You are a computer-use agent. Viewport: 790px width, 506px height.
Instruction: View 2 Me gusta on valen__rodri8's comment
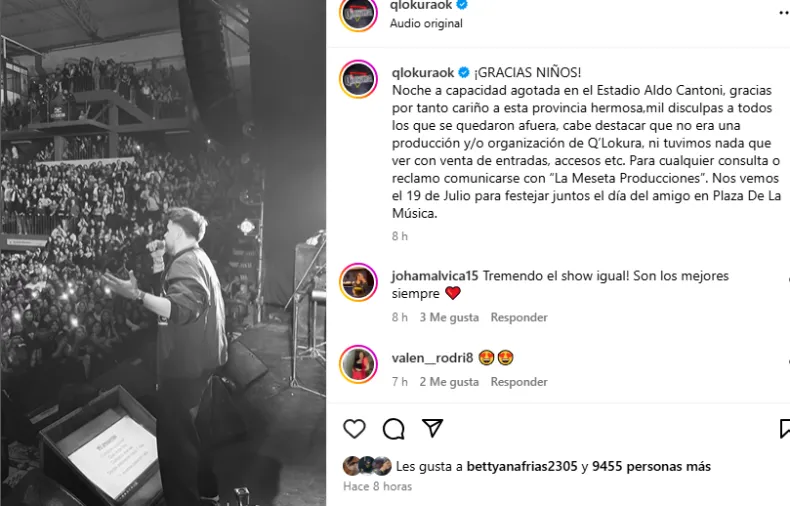(x=449, y=382)
